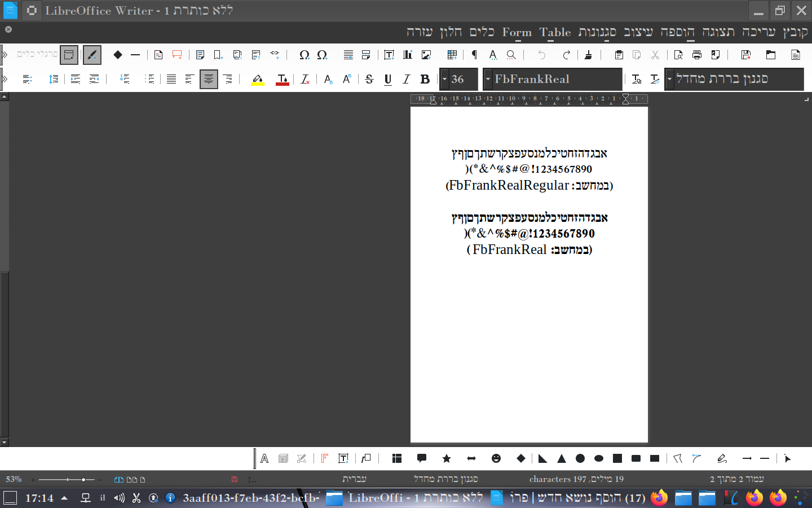812x508 pixels.
Task: Open the font size dropdown showing 36
Action: tap(445, 80)
